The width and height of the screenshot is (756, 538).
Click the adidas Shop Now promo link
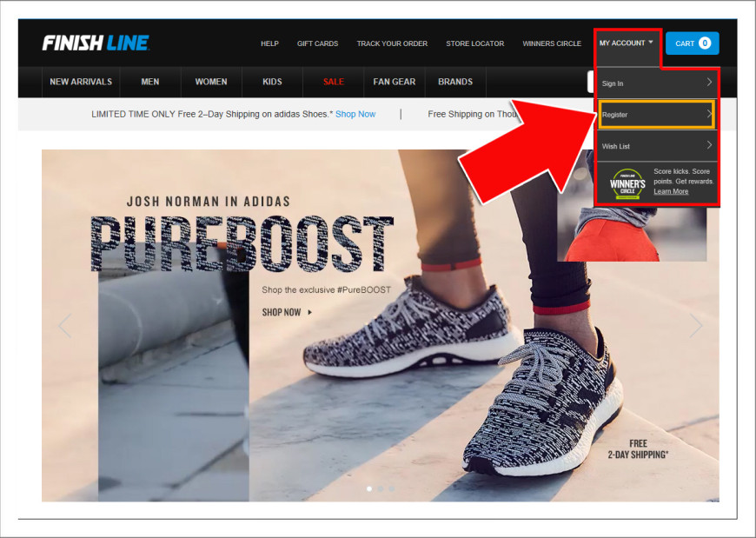355,114
